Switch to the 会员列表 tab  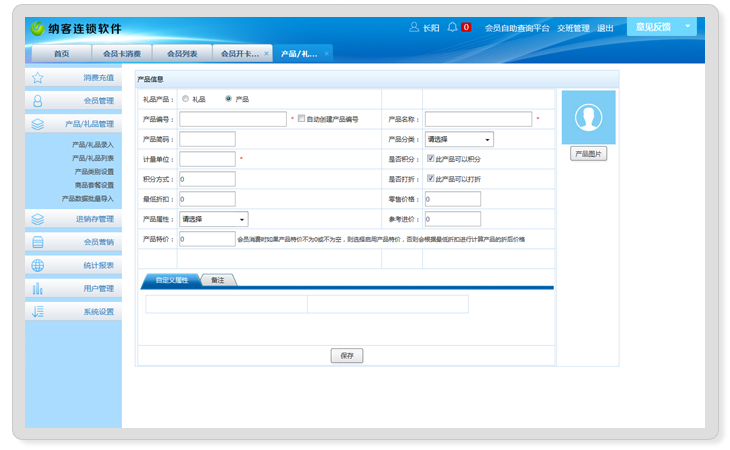(x=182, y=53)
